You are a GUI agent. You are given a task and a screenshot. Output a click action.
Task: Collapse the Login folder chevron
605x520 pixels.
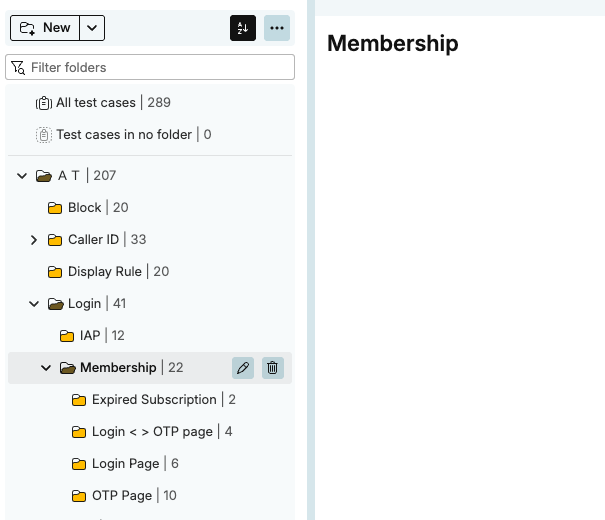34,304
